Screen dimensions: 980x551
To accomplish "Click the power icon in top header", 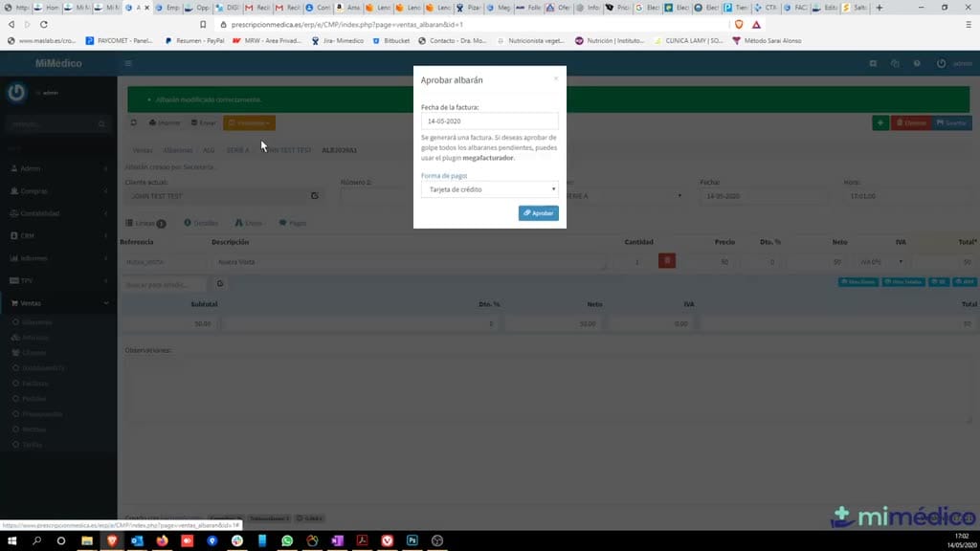I will pos(941,63).
